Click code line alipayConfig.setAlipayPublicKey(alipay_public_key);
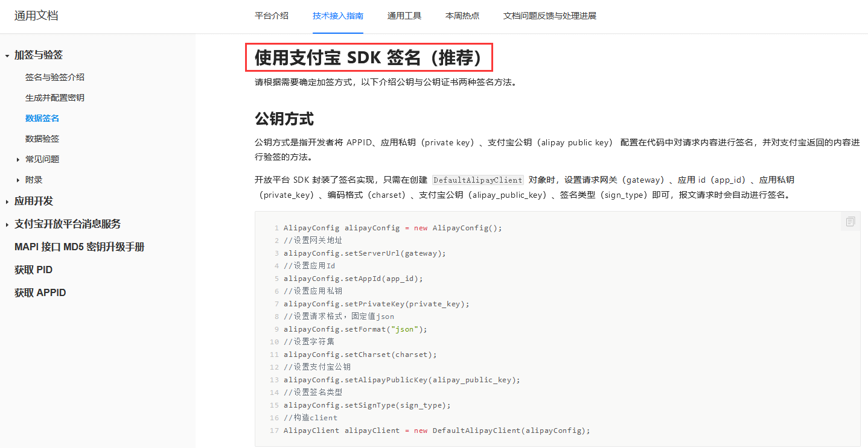The width and height of the screenshot is (868, 448). point(402,380)
